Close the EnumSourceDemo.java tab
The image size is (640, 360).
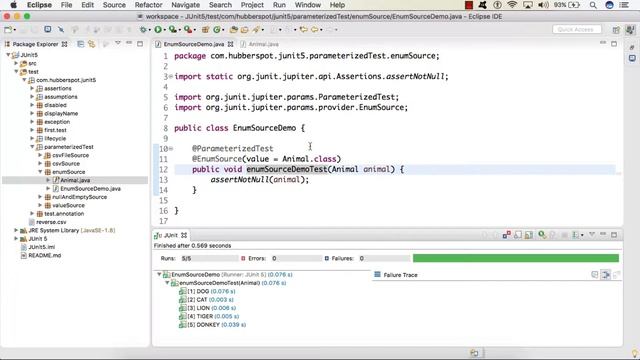[x=231, y=44]
